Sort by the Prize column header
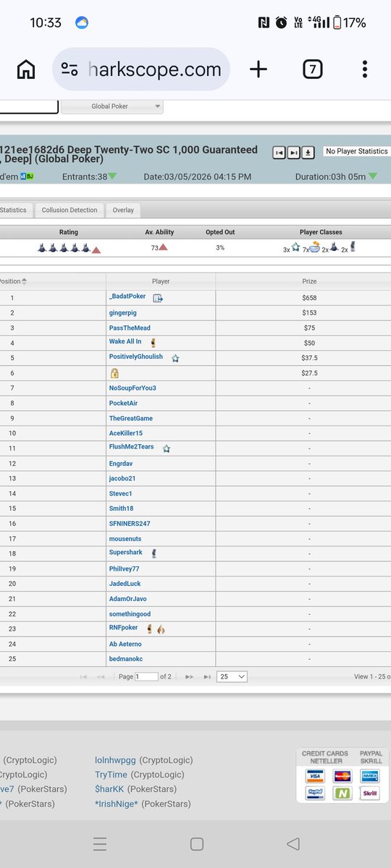The image size is (391, 868). 309,281
